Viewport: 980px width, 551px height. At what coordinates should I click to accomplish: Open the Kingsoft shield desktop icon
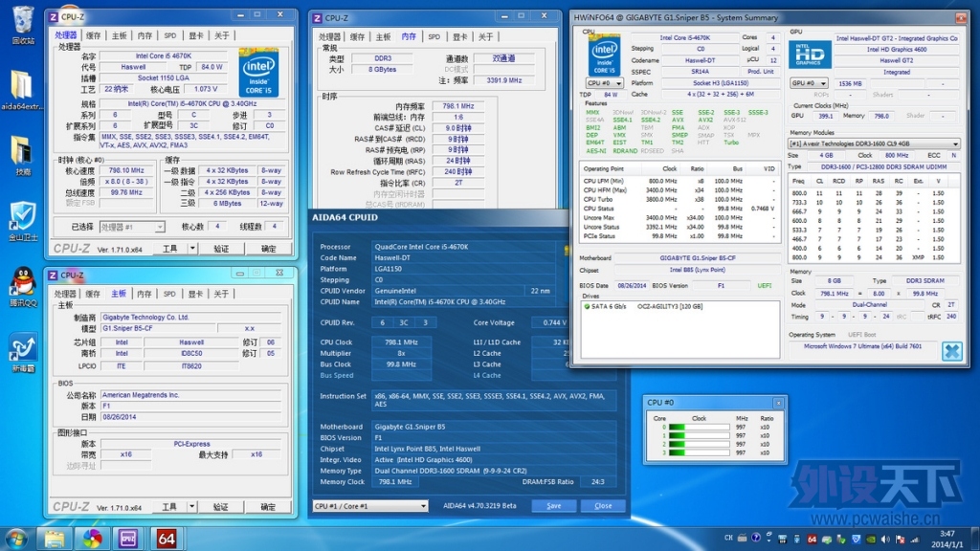[23, 221]
